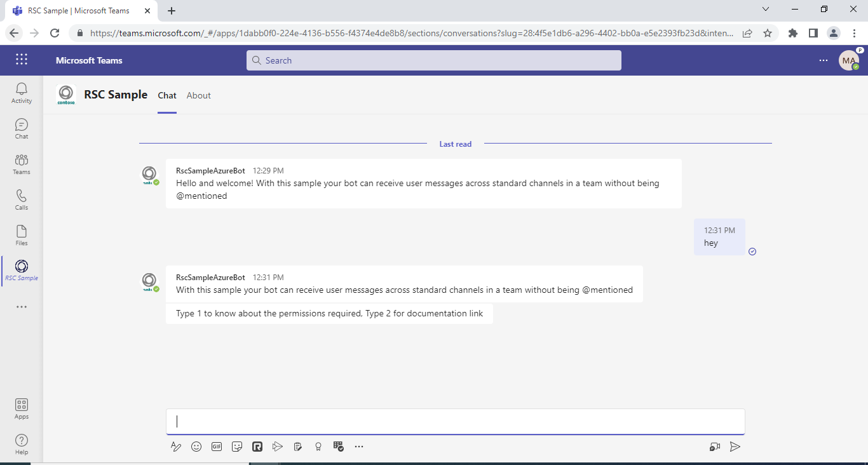Show more apps via sidebar ellipsis
This screenshot has height=465, width=868.
point(22,307)
